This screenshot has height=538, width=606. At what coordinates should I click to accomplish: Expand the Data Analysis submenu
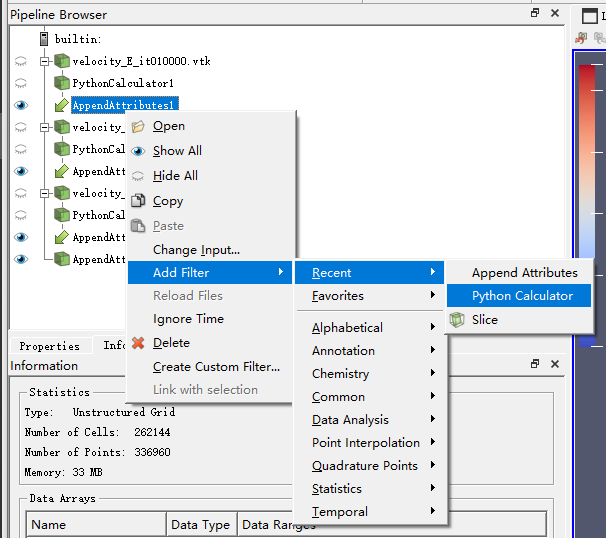[x=369, y=420]
